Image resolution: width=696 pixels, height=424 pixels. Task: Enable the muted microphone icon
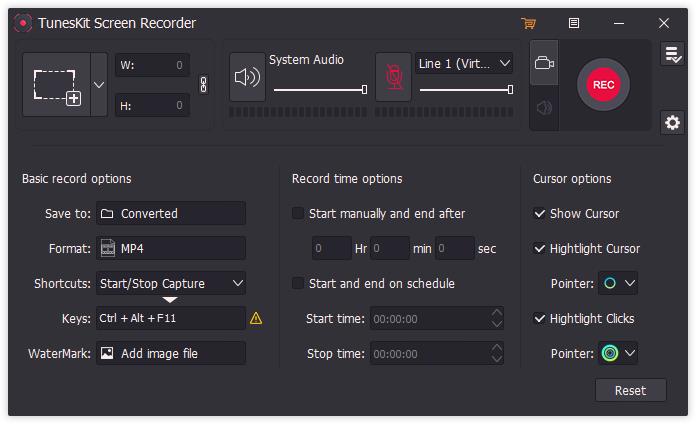pos(393,78)
